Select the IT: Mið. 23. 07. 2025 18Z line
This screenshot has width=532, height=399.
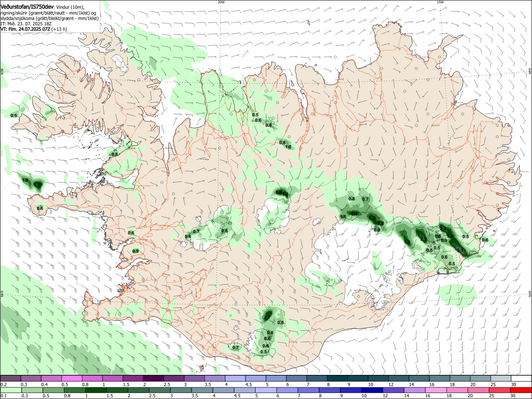tap(26, 24)
